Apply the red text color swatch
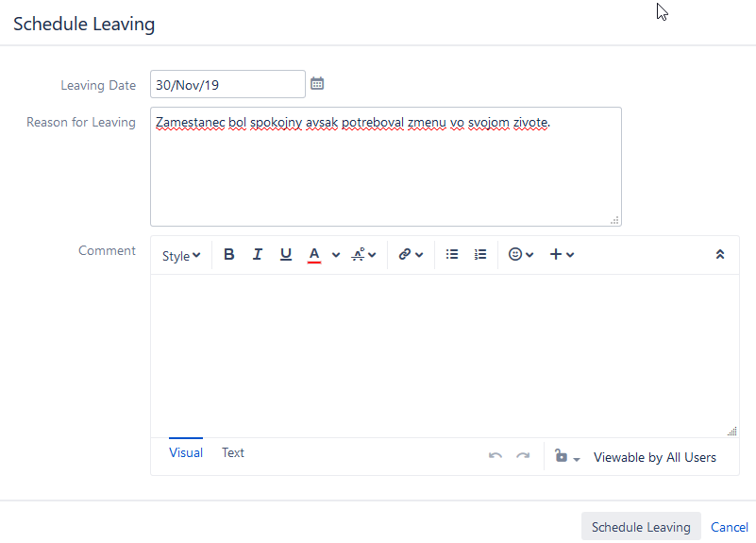The width and height of the screenshot is (756, 543). click(x=314, y=255)
